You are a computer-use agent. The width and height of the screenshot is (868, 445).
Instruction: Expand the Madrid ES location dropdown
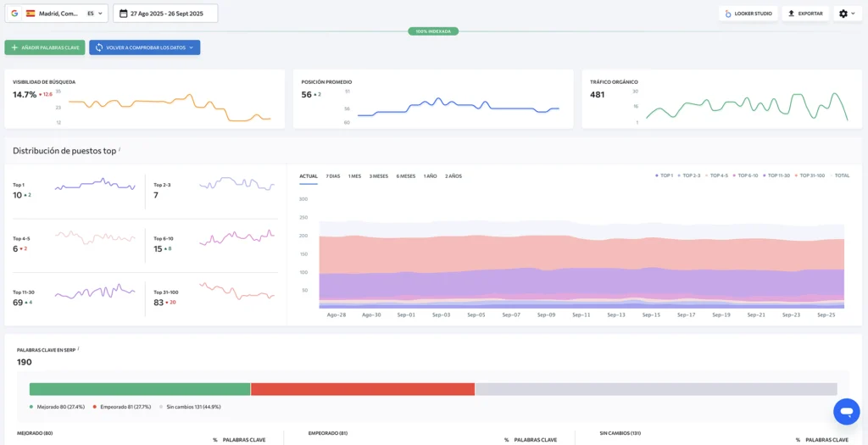coord(100,14)
